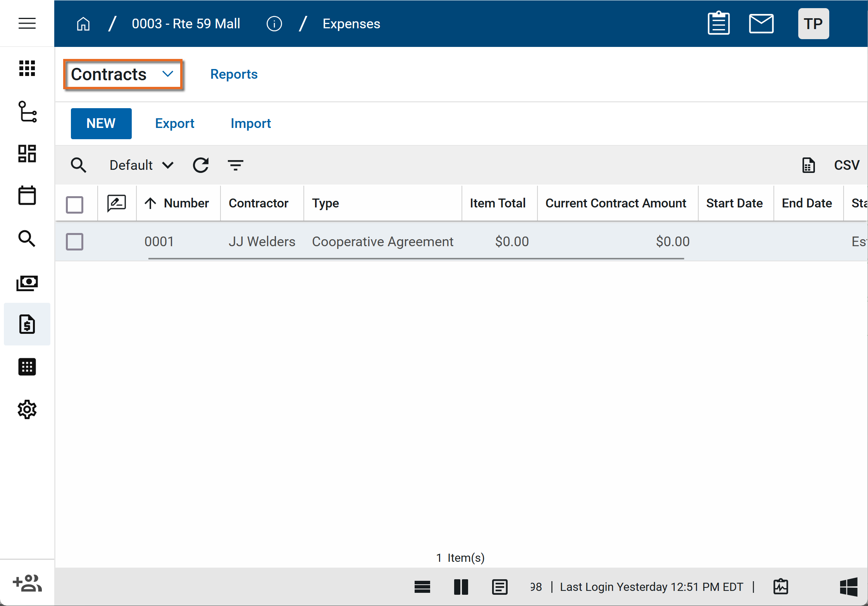
Task: Open the Default view dropdown
Action: pos(141,165)
